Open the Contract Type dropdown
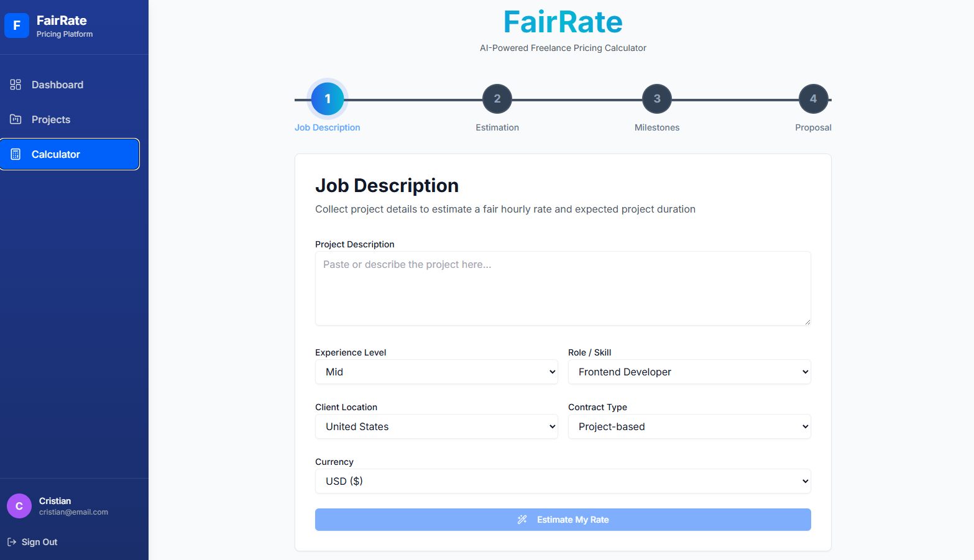The height and width of the screenshot is (560, 974). 689,426
